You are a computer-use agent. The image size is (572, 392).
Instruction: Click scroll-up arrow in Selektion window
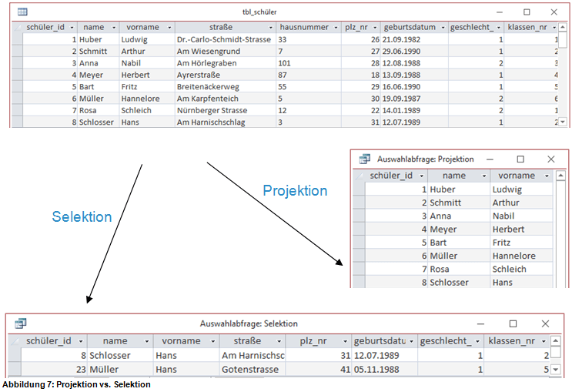pyautogui.click(x=556, y=341)
